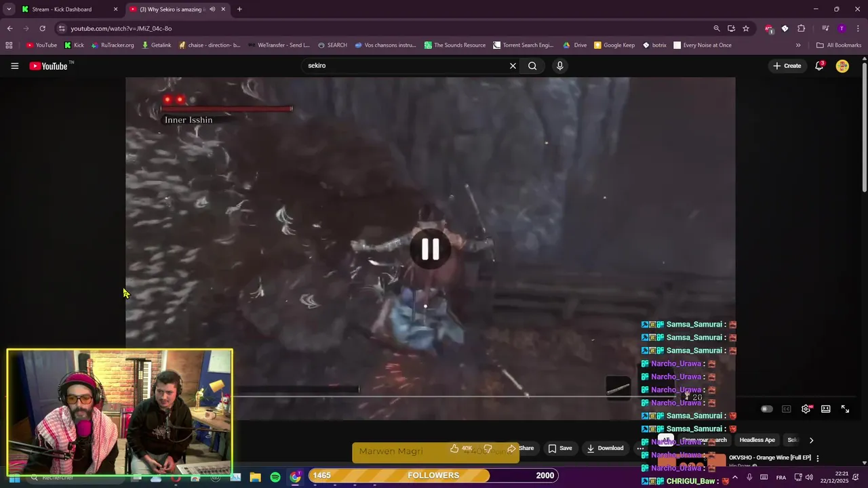Start voice search with the microphone icon
The image size is (868, 488).
tap(559, 66)
